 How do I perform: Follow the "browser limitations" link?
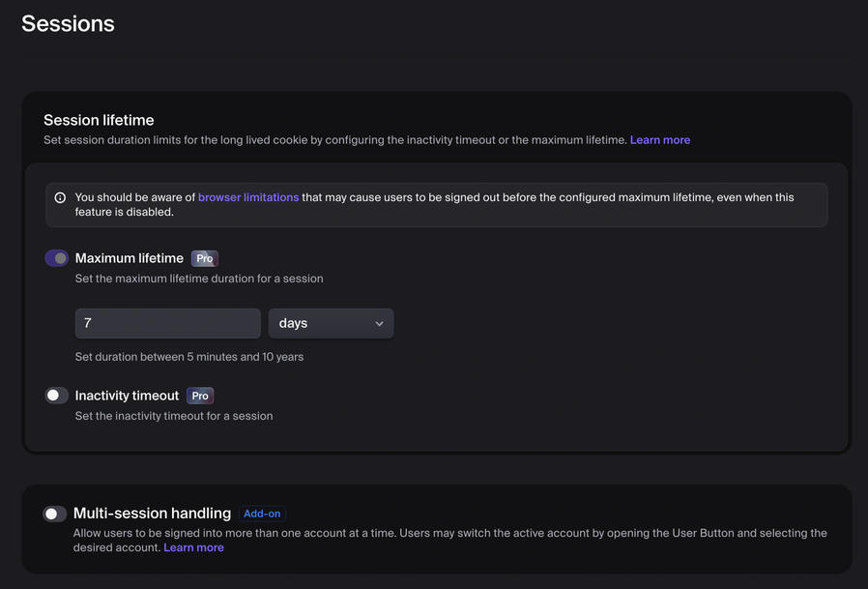click(x=247, y=196)
